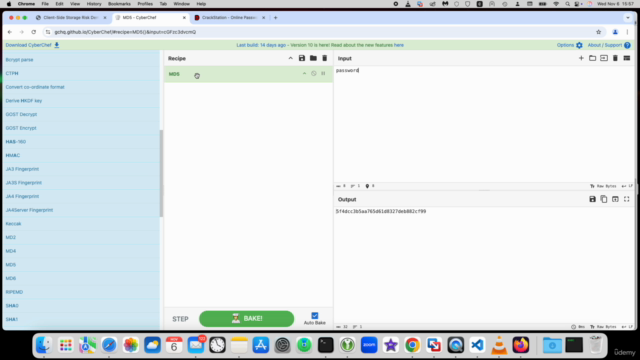The width and height of the screenshot is (640, 360).
Task: Switch to CrackStation browser tab
Action: pos(229,18)
